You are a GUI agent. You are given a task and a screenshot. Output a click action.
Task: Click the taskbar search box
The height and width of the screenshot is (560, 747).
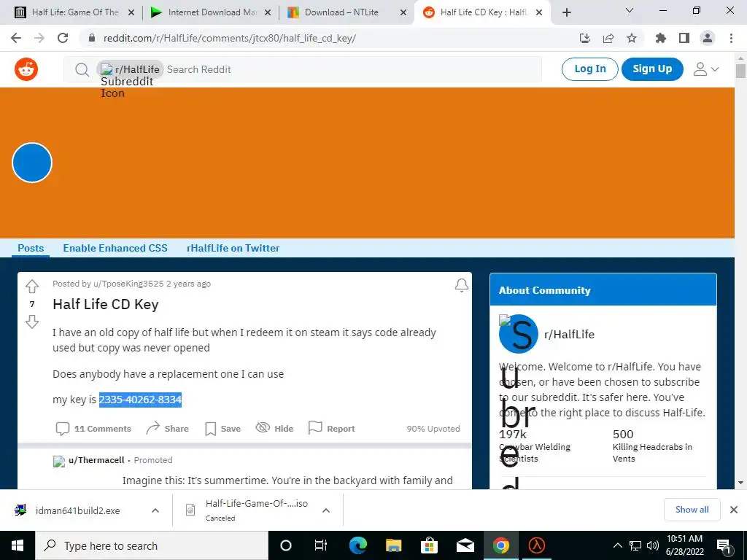tap(152, 545)
